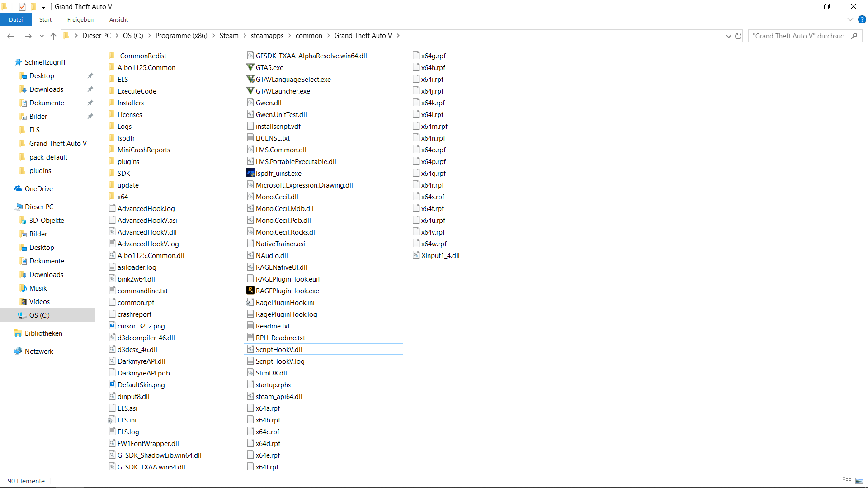This screenshot has height=488, width=868.
Task: Click the refresh button beside address bar
Action: pyautogui.click(x=738, y=36)
